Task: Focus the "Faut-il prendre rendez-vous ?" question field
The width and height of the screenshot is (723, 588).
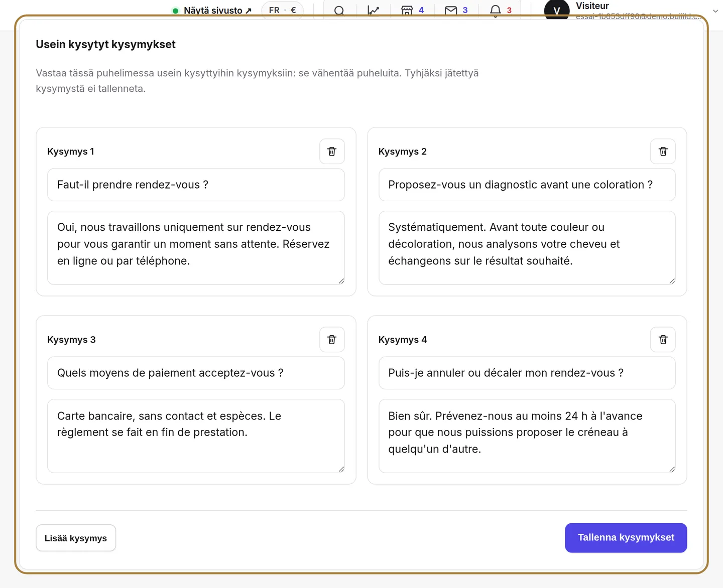Action: (196, 185)
